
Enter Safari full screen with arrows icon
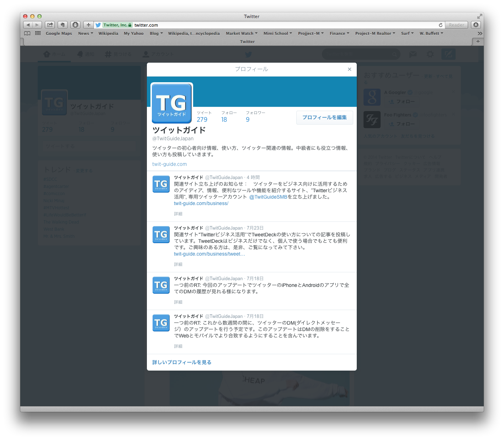pos(479,16)
